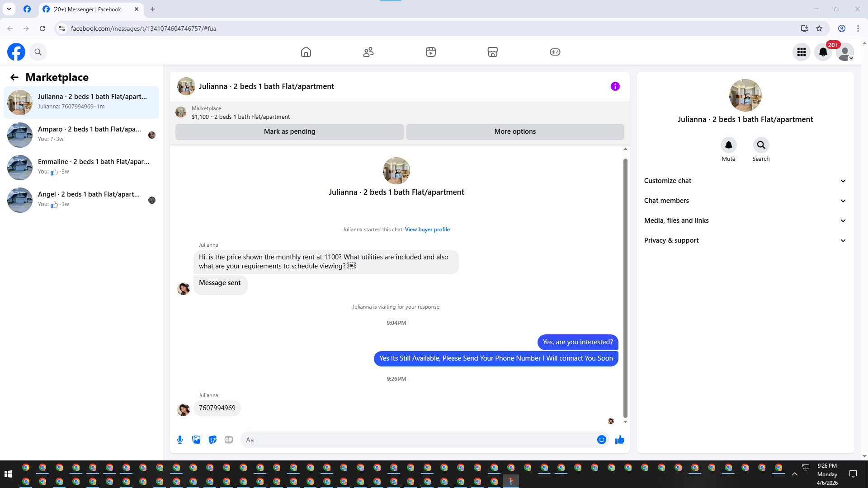Attach a file with the photo icon
Viewport: 868px width, 488px height.
click(196, 440)
